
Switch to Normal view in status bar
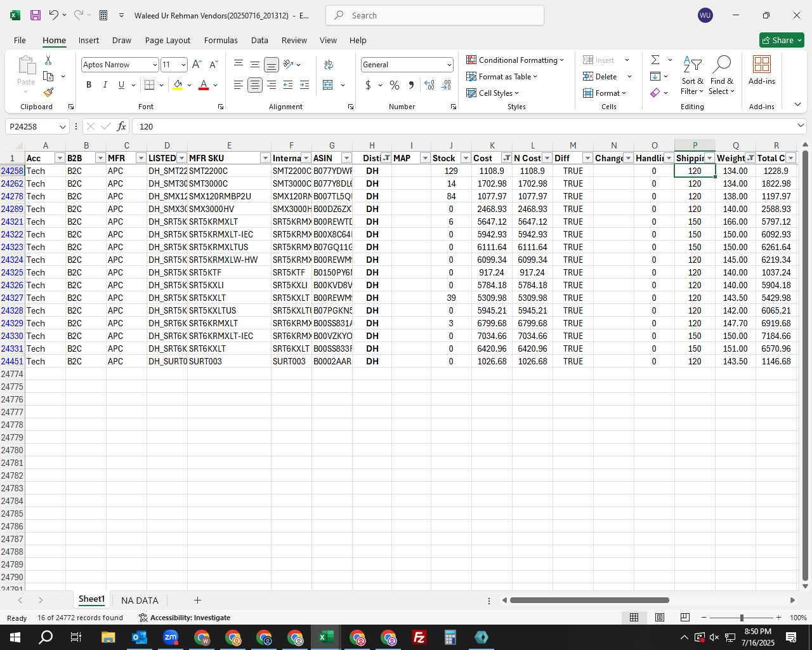click(x=634, y=618)
